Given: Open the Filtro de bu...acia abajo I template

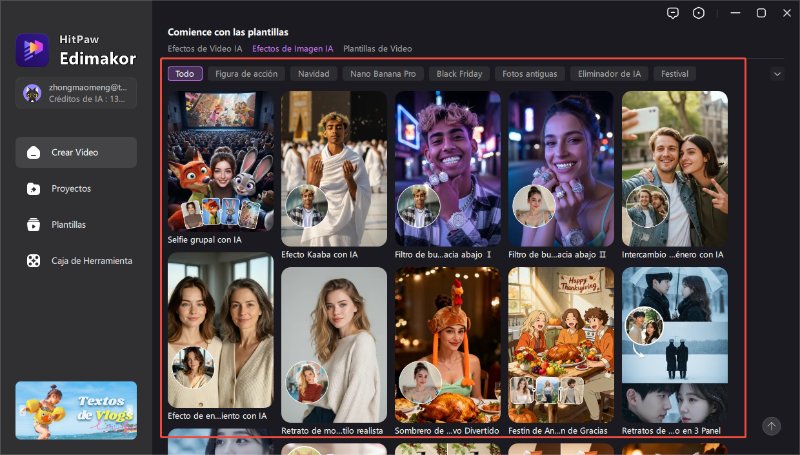Looking at the screenshot, I should 447,169.
